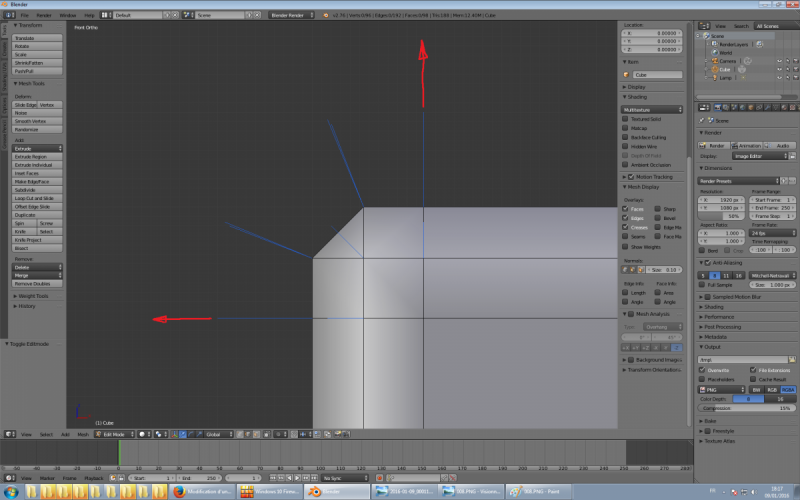800x500 pixels.
Task: Toggle Cube renderability camera icon in outliner
Action: click(x=795, y=69)
